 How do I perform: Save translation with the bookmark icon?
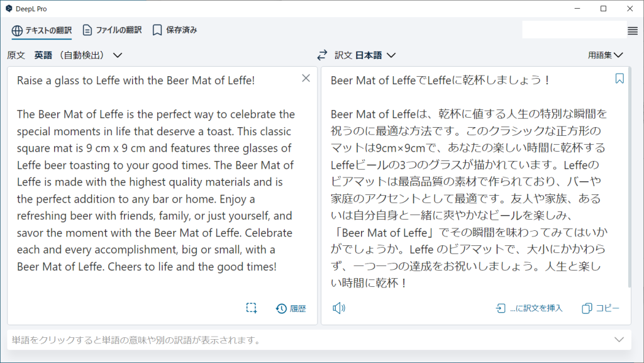click(x=619, y=79)
